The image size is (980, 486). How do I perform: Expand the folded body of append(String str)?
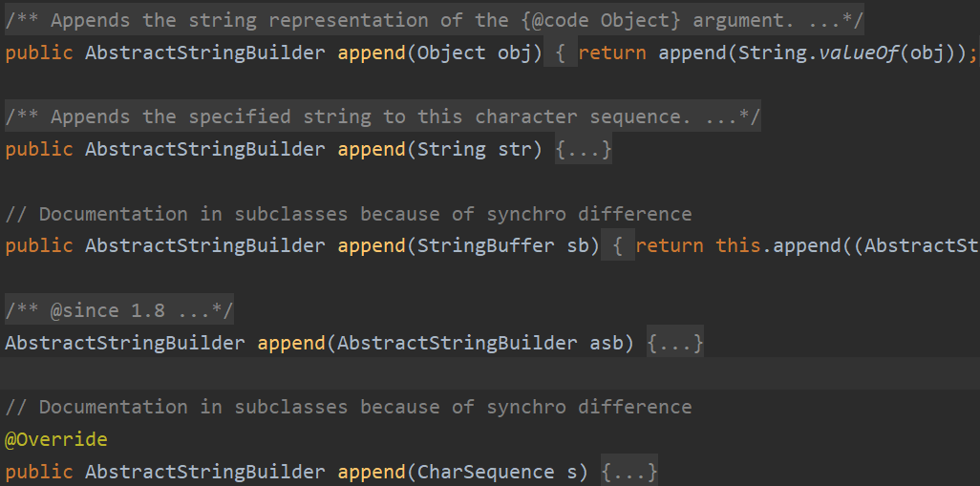tap(583, 150)
